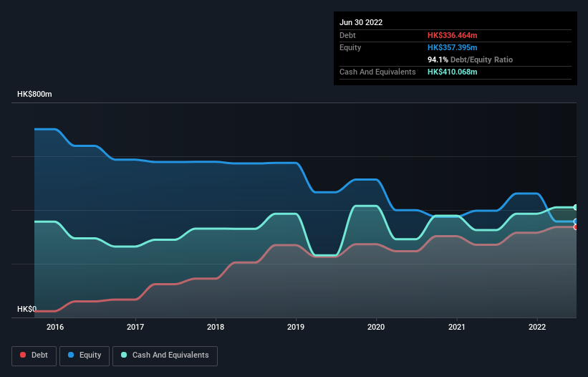Click the Equity row label in tooltip
The height and width of the screenshot is (377, 588).
(350, 47)
